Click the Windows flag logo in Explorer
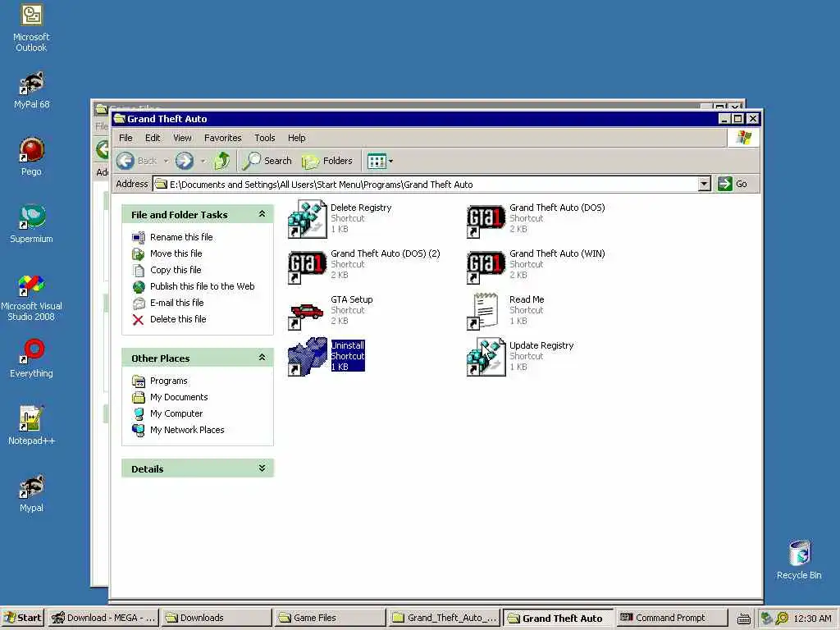 743,138
